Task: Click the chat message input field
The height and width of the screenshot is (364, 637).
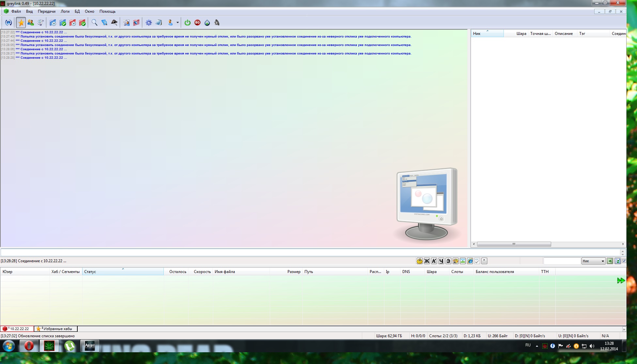Action: (310, 252)
